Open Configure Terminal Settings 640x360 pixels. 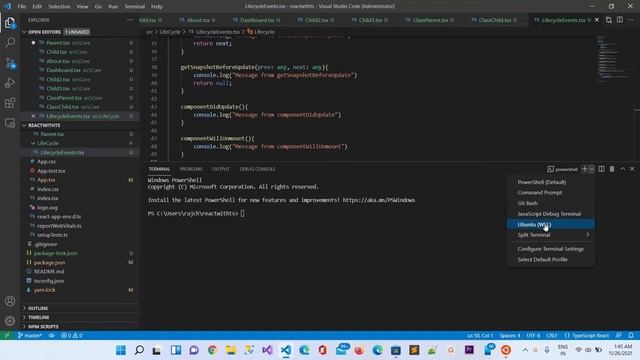point(551,249)
